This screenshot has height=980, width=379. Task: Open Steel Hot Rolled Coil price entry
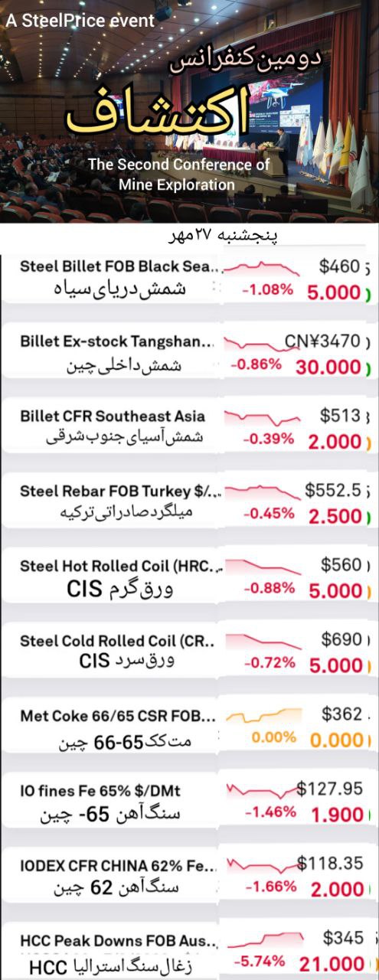pos(189,577)
